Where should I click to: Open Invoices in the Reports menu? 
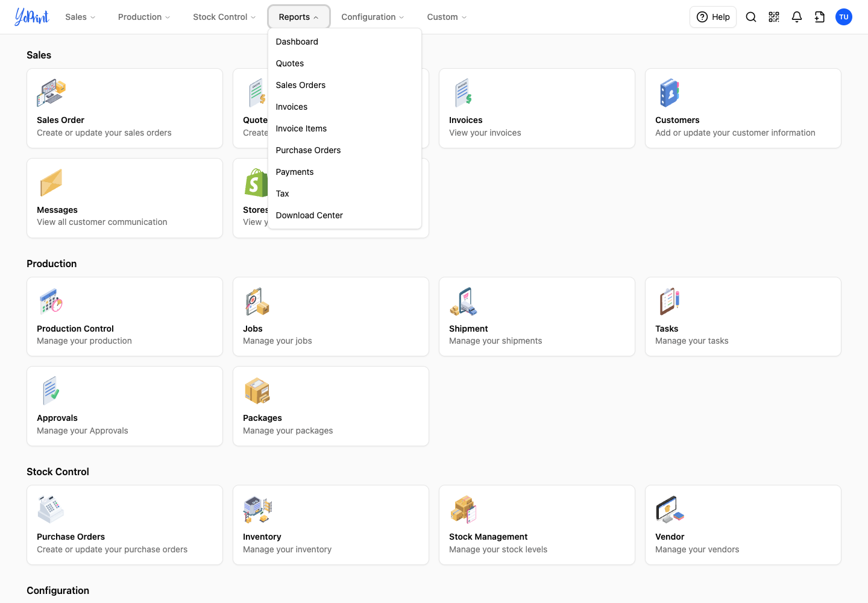click(x=345, y=107)
